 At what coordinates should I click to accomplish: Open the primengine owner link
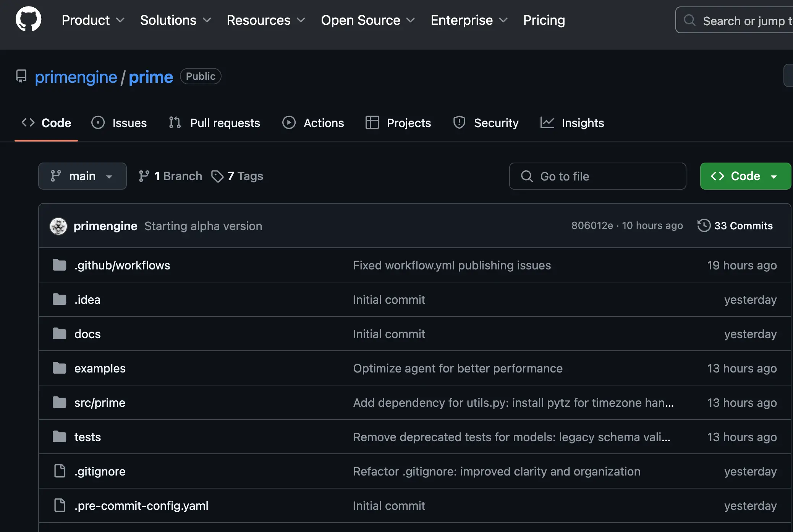point(76,77)
